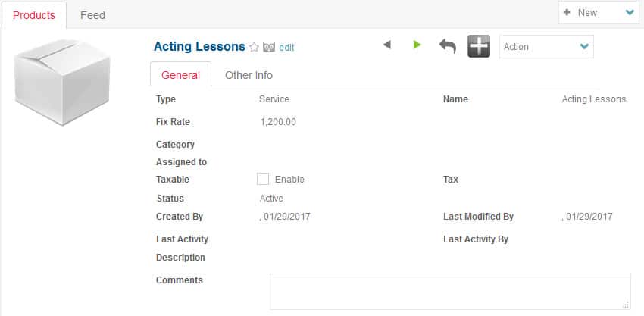Screen dimensions: 644x316
Task: Click the plus icon on New button
Action: click(x=567, y=13)
